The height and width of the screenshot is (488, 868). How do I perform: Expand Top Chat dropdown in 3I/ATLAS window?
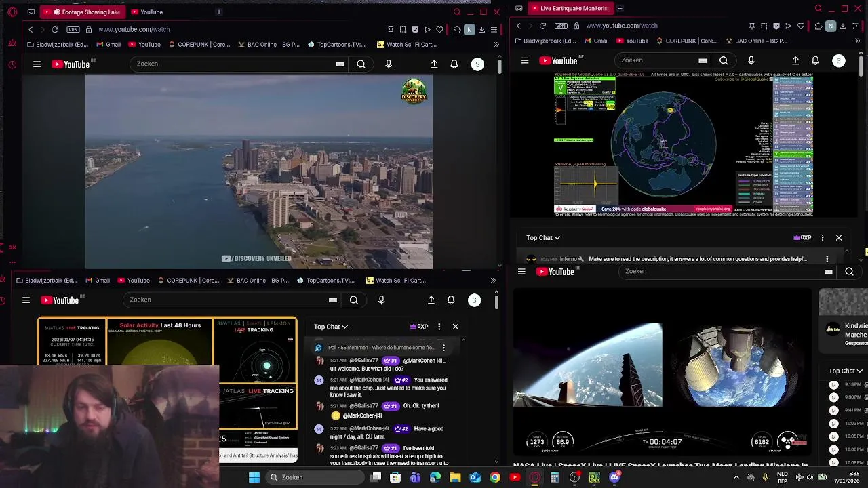click(x=331, y=327)
